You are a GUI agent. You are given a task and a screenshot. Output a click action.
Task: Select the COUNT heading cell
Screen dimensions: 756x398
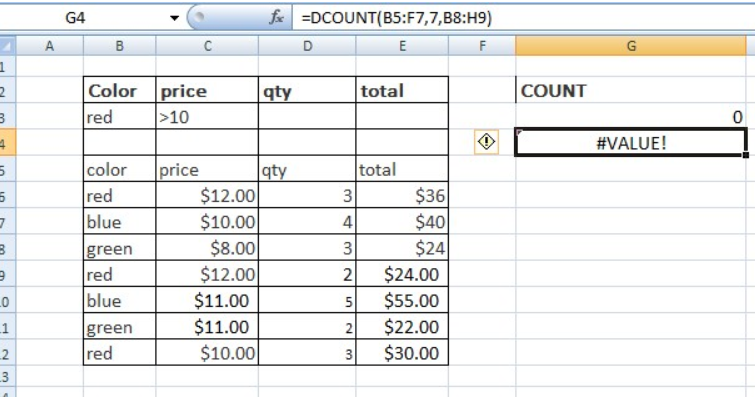pyautogui.click(x=631, y=90)
